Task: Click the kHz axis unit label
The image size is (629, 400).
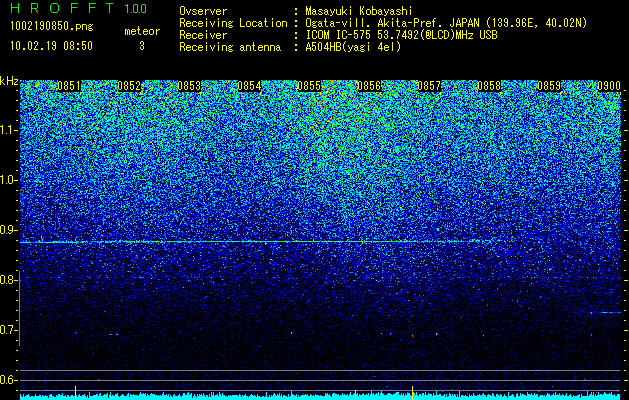Action: point(9,81)
